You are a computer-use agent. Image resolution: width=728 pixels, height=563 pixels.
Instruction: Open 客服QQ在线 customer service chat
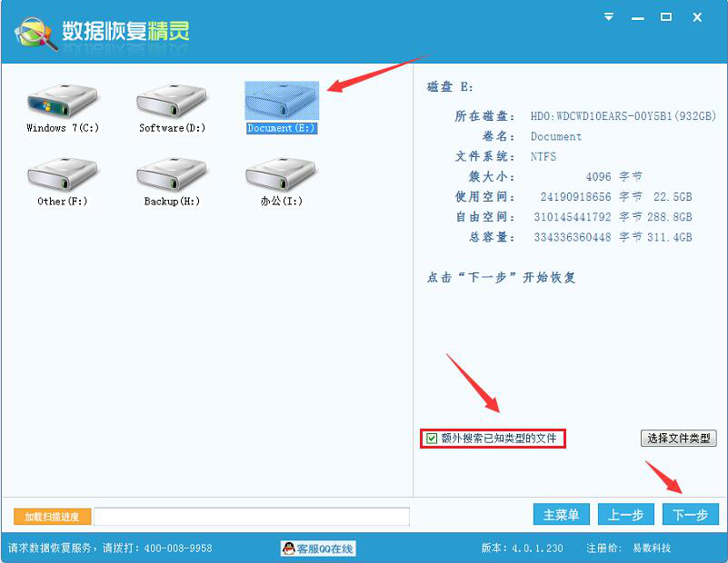coord(317,548)
